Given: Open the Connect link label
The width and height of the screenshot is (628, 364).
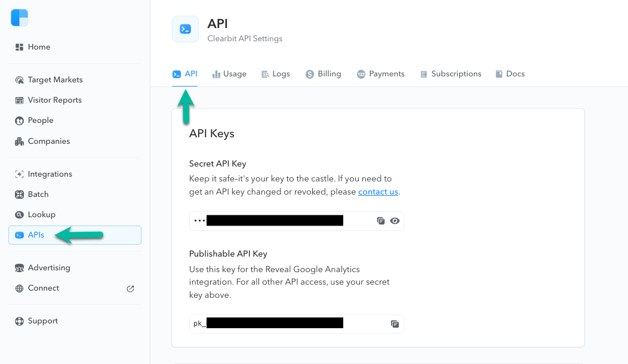Looking at the screenshot, I should point(44,288).
